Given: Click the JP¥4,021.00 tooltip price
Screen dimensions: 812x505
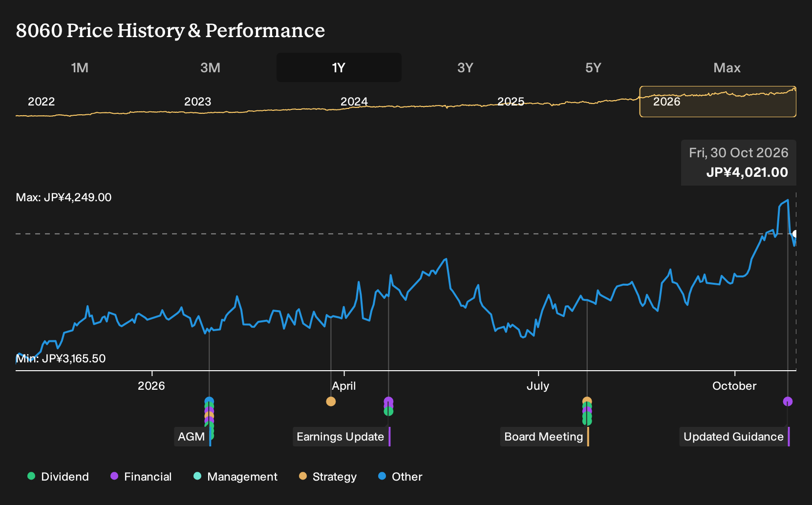Looking at the screenshot, I should coord(747,172).
